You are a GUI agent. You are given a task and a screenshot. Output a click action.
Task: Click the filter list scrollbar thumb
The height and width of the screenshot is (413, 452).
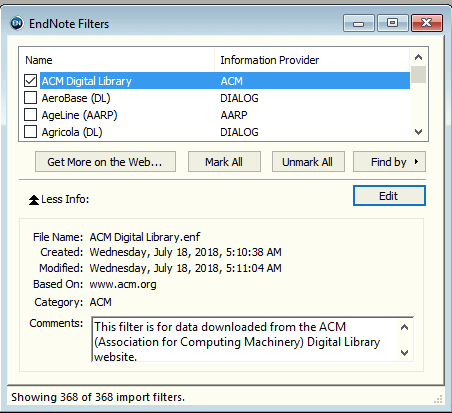pyautogui.click(x=418, y=74)
